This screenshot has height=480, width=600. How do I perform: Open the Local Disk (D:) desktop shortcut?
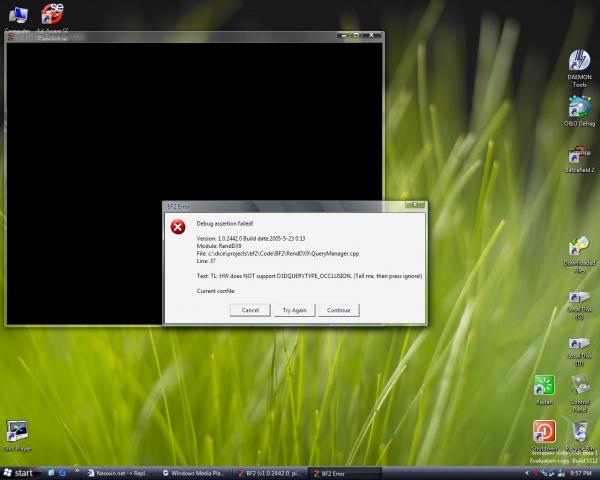(x=579, y=351)
